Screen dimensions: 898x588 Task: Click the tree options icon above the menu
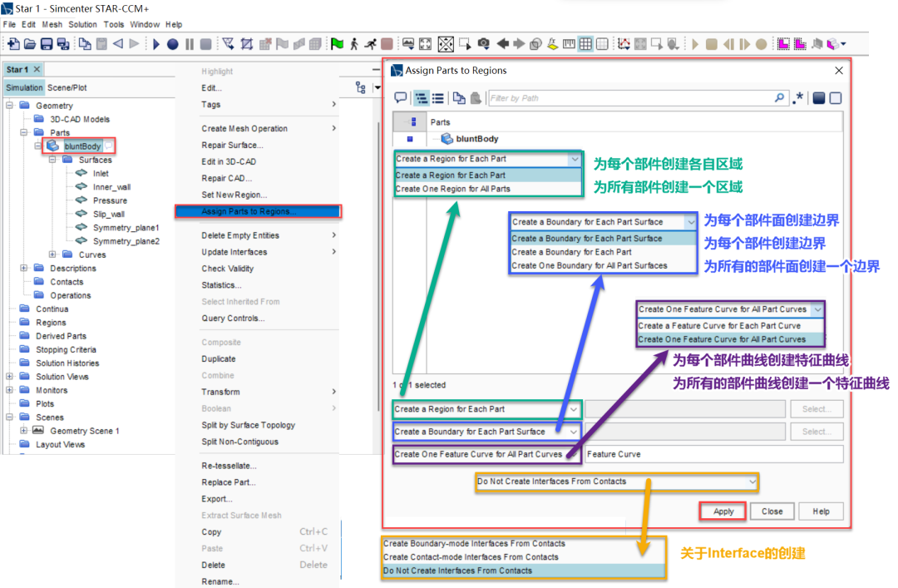click(360, 87)
